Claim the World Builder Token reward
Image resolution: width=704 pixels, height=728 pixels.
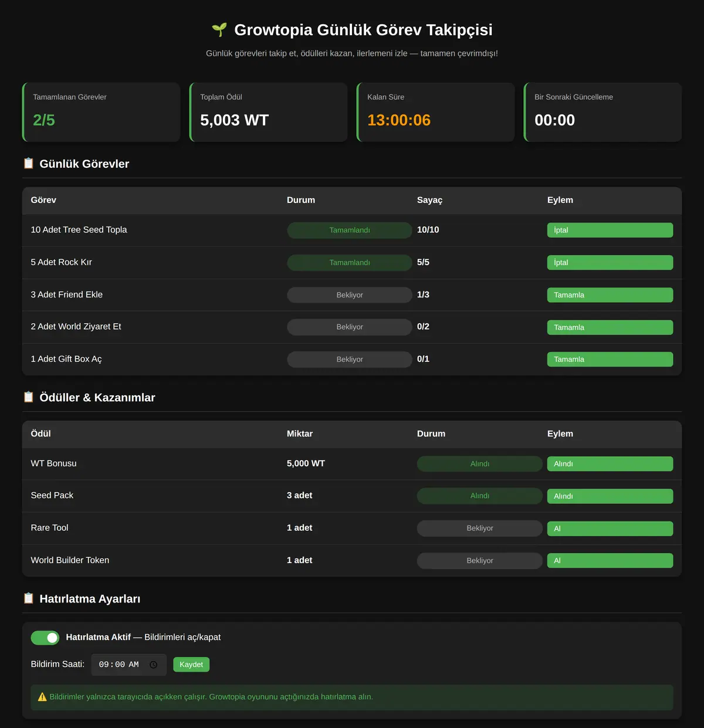click(610, 561)
